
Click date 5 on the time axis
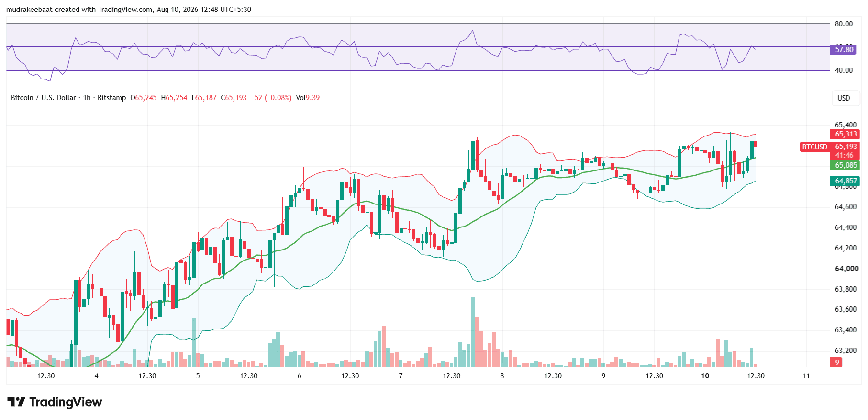[198, 376]
